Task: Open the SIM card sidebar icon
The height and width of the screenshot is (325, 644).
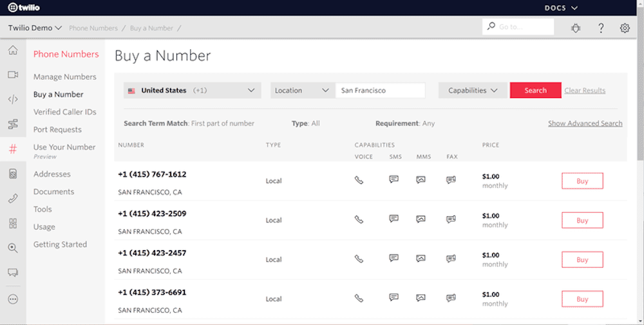Action: (13, 174)
